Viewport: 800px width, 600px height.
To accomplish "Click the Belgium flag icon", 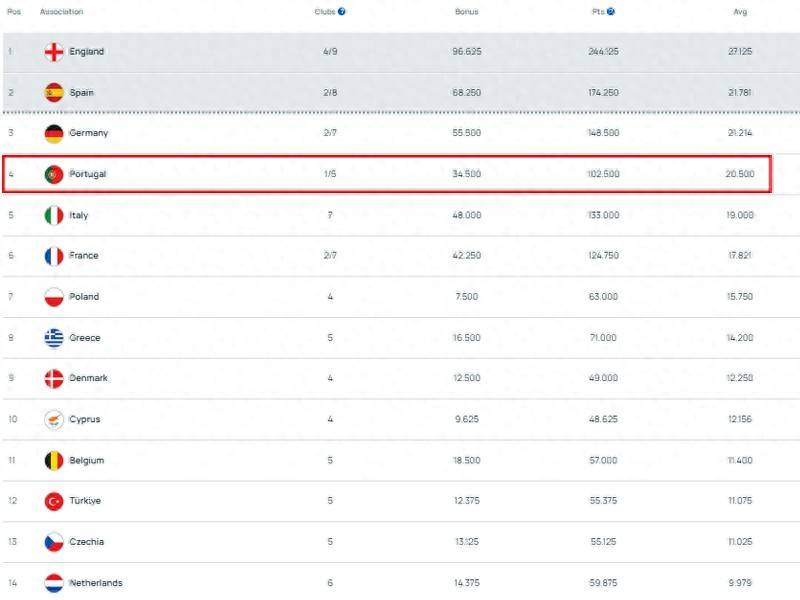I will tap(54, 460).
